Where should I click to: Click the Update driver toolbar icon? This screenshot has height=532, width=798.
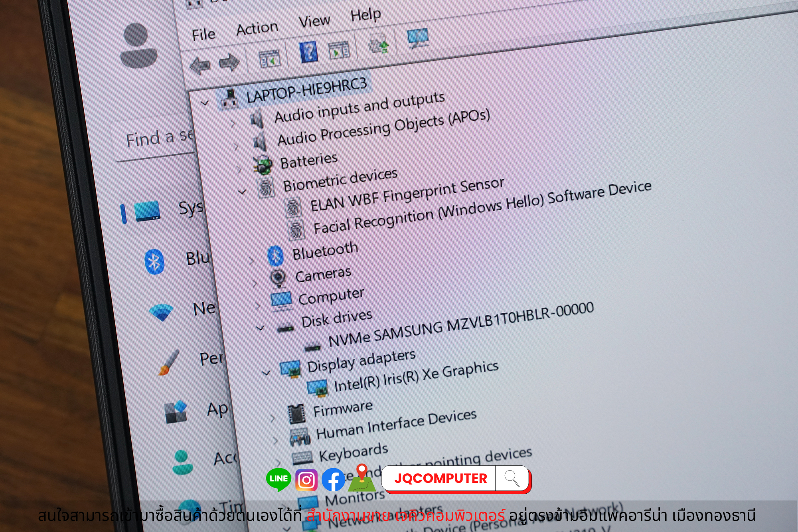pos(378,44)
